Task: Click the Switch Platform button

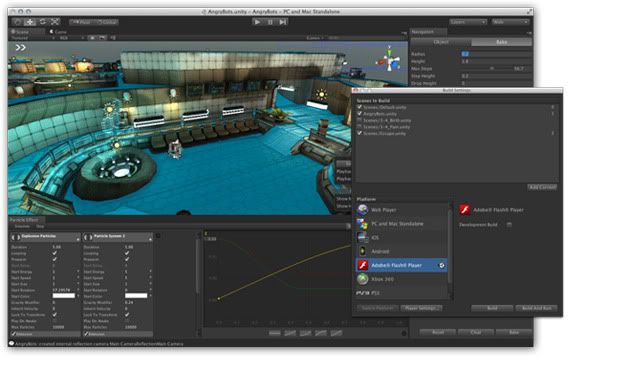Action: click(x=377, y=308)
